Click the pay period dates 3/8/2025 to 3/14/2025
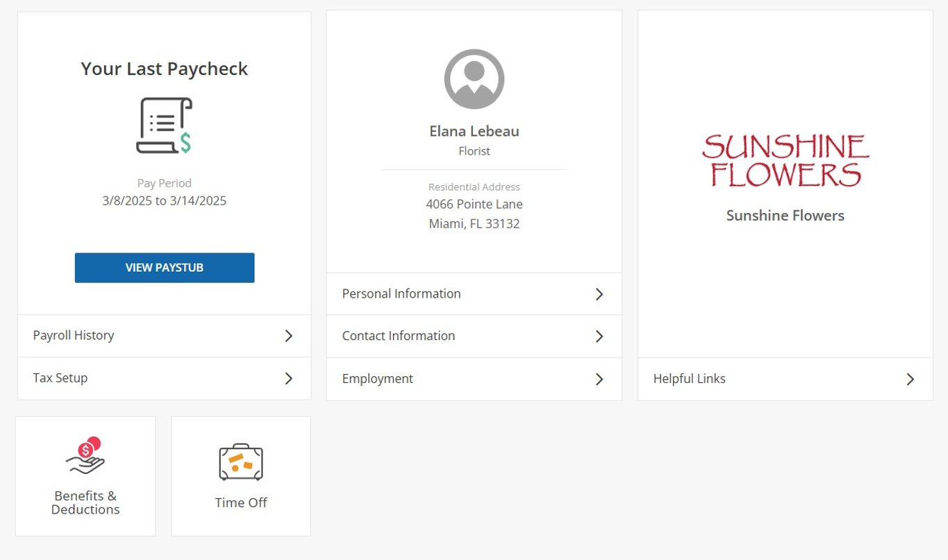Screen dimensions: 948x560 coord(165,201)
